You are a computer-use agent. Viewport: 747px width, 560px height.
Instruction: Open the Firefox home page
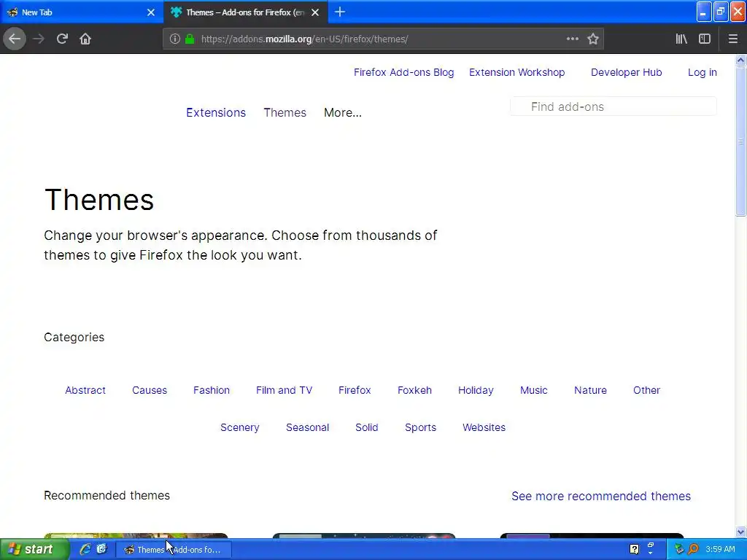[x=85, y=39]
